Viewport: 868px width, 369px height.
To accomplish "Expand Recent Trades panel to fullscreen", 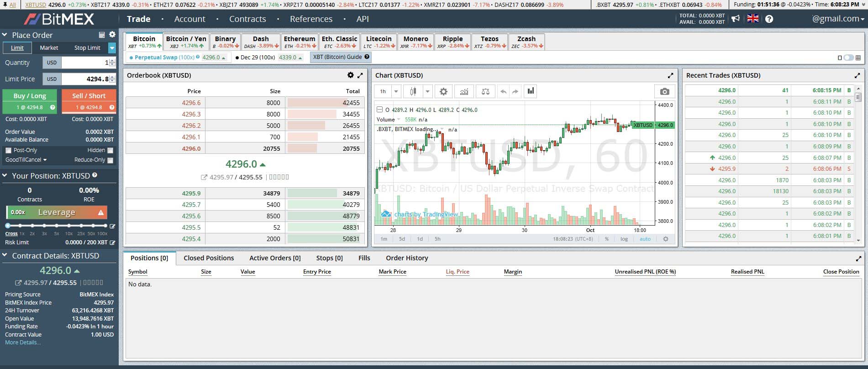I will click(857, 75).
